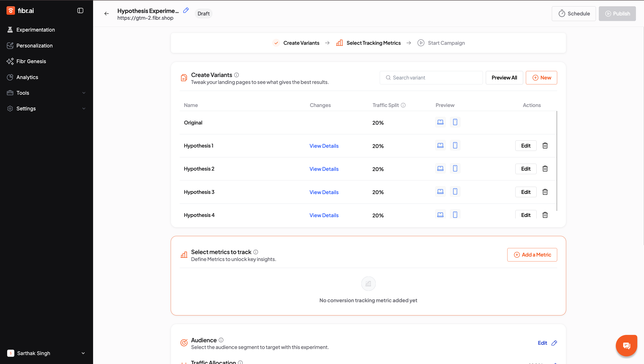The image size is (644, 364).
Task: Click pencil icon to rename experiment
Action: click(x=186, y=10)
